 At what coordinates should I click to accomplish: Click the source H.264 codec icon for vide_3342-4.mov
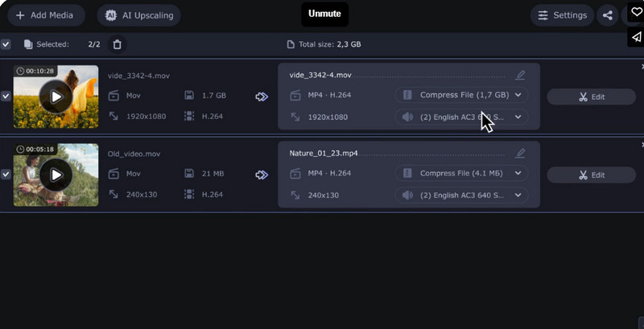tap(189, 116)
